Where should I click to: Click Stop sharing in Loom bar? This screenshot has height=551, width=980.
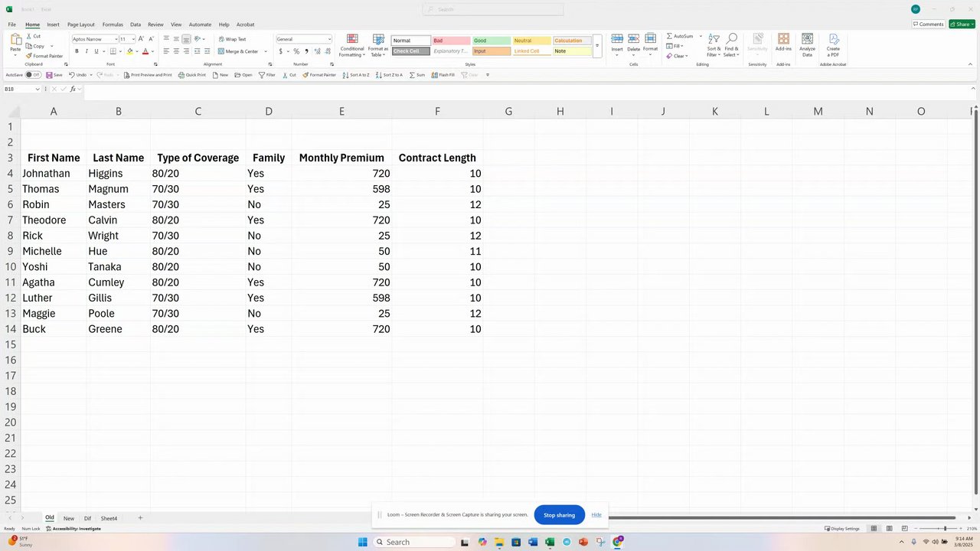[559, 515]
